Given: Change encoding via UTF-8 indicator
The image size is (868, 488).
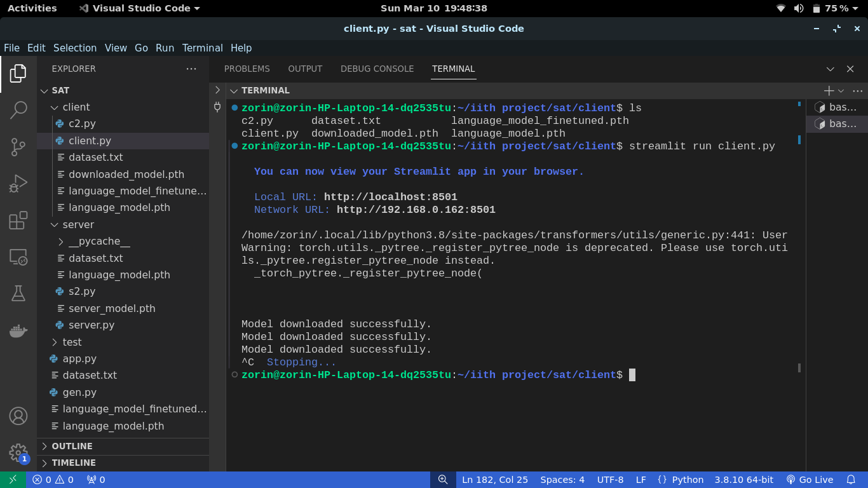Looking at the screenshot, I should point(610,480).
